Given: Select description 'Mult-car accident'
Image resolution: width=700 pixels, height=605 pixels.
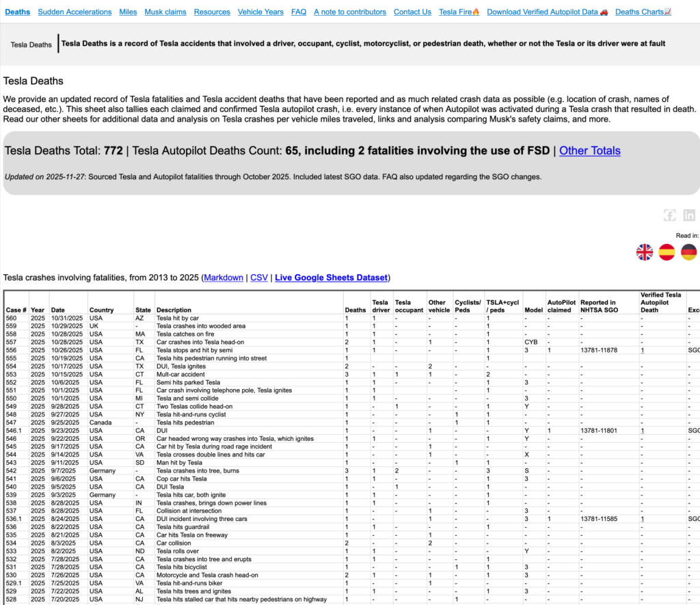Looking at the screenshot, I should pos(180,374).
